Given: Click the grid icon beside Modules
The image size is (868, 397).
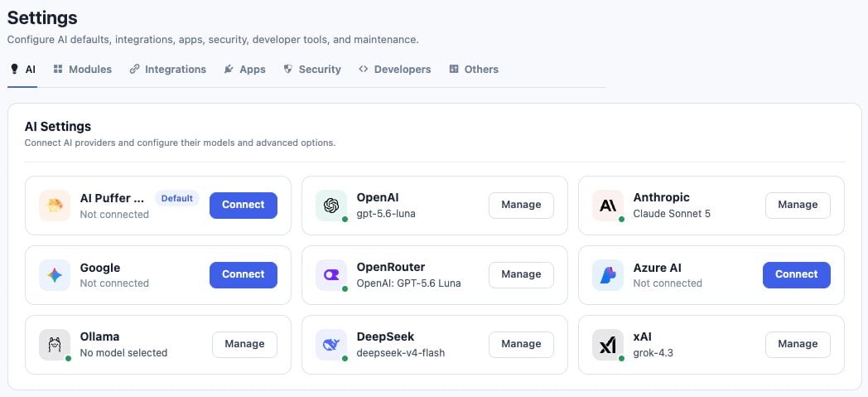Looking at the screenshot, I should [58, 70].
